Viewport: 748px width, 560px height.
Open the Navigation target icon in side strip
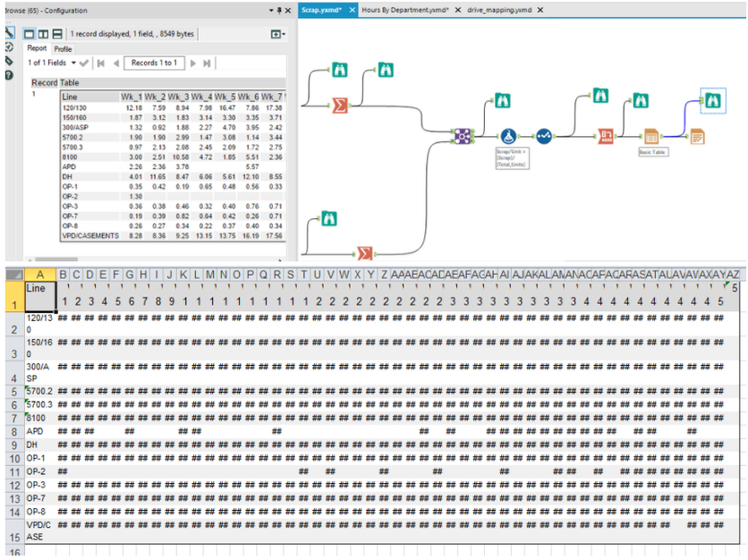[x=9, y=47]
